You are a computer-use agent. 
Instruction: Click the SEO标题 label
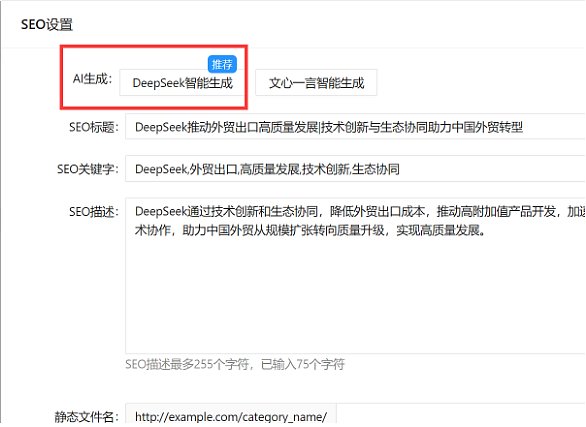tap(93, 127)
